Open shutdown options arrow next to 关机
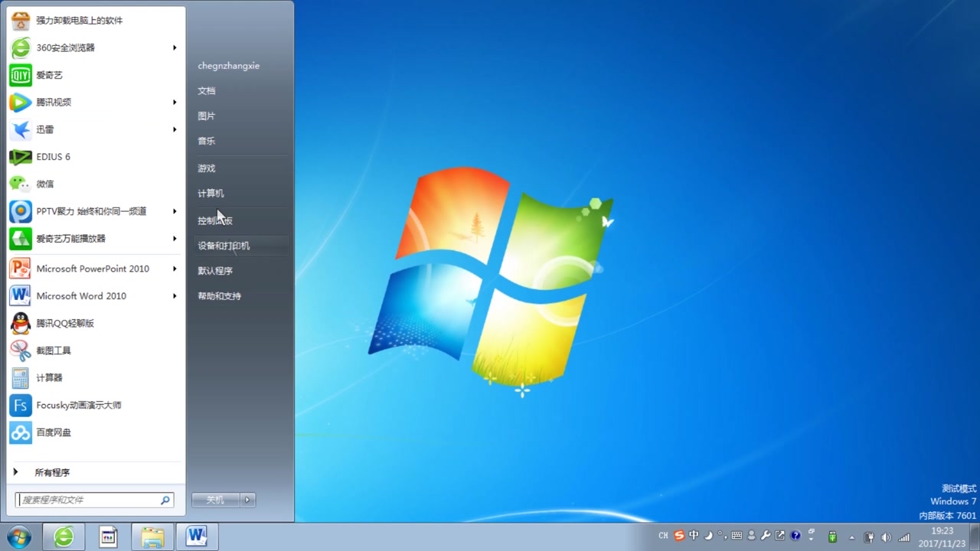980x551 pixels. coord(247,500)
